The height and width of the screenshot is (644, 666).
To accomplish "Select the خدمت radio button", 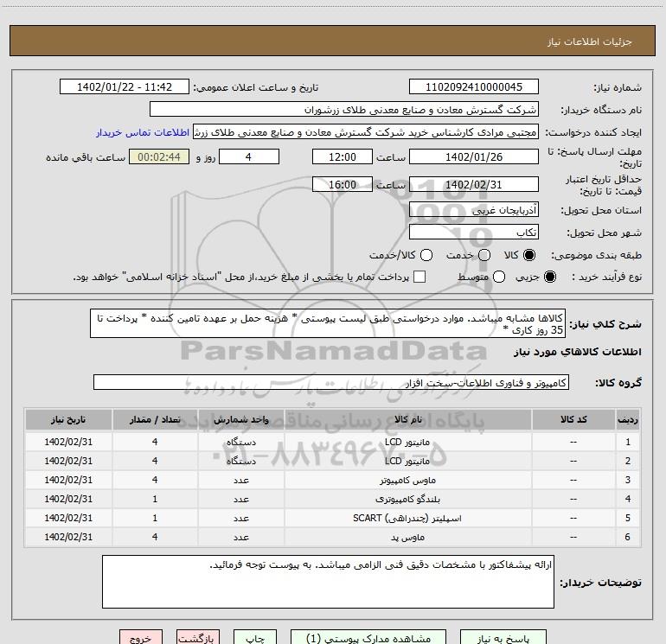I will point(484,255).
